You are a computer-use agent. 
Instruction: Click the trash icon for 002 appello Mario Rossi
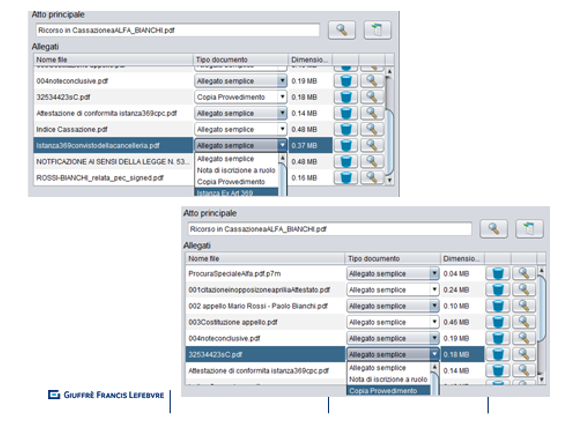coord(497,306)
